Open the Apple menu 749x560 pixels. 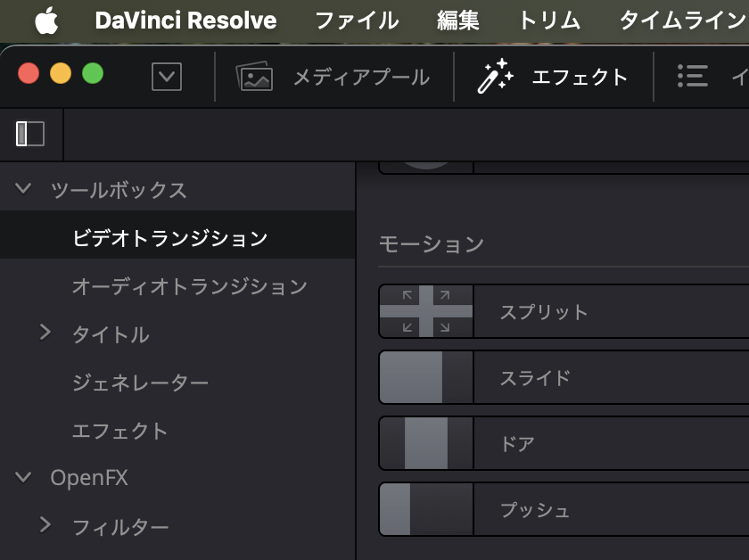(46, 21)
